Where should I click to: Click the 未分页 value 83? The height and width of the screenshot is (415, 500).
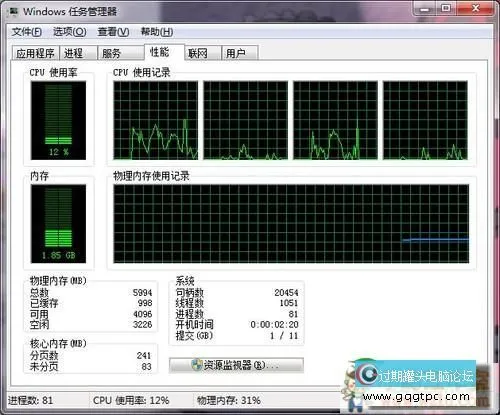point(146,367)
